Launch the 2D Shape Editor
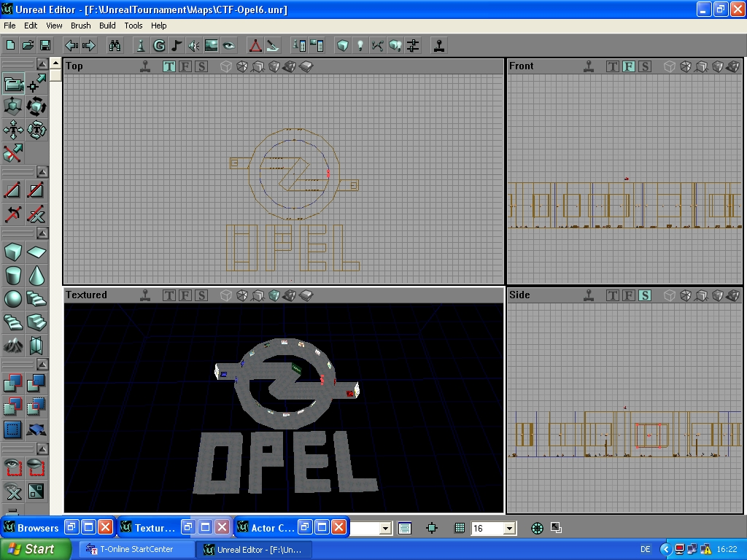Viewport: 747px width, 560px height. [x=257, y=45]
